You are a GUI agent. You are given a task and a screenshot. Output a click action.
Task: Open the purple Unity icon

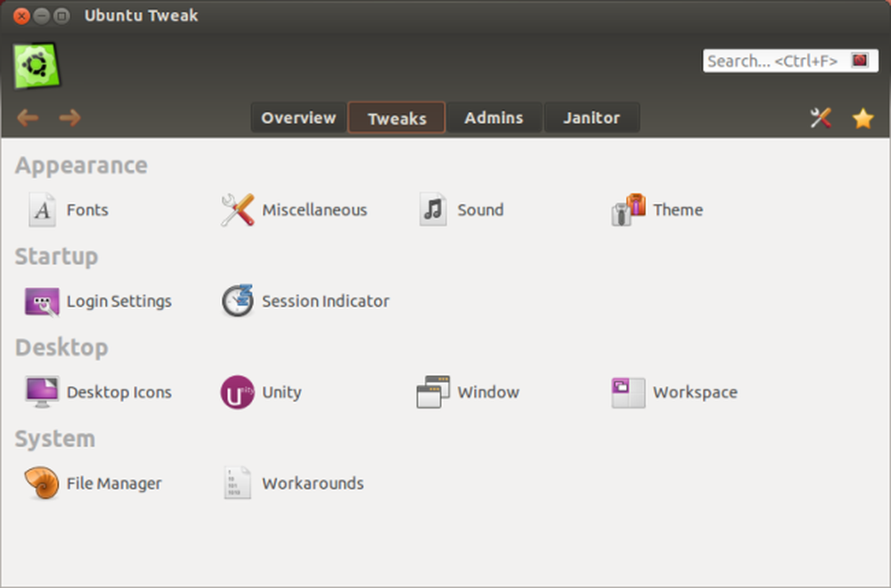tap(238, 392)
